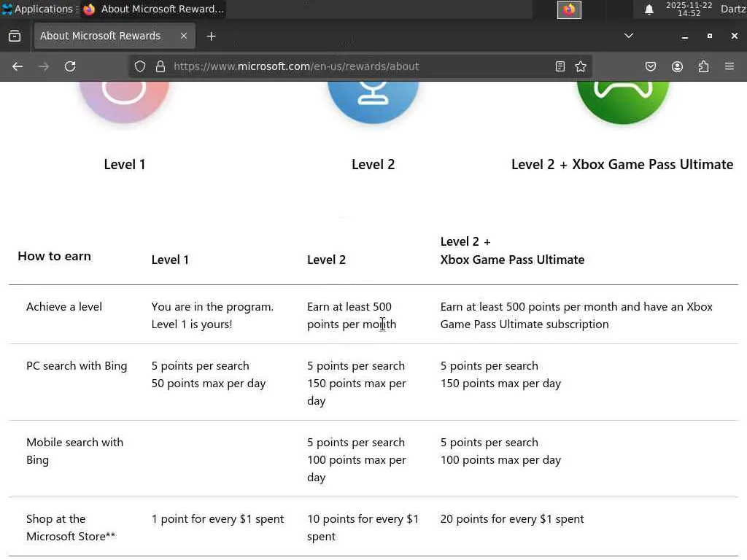Bookmark this page with the star
Screen dimensions: 747x560
tap(581, 66)
